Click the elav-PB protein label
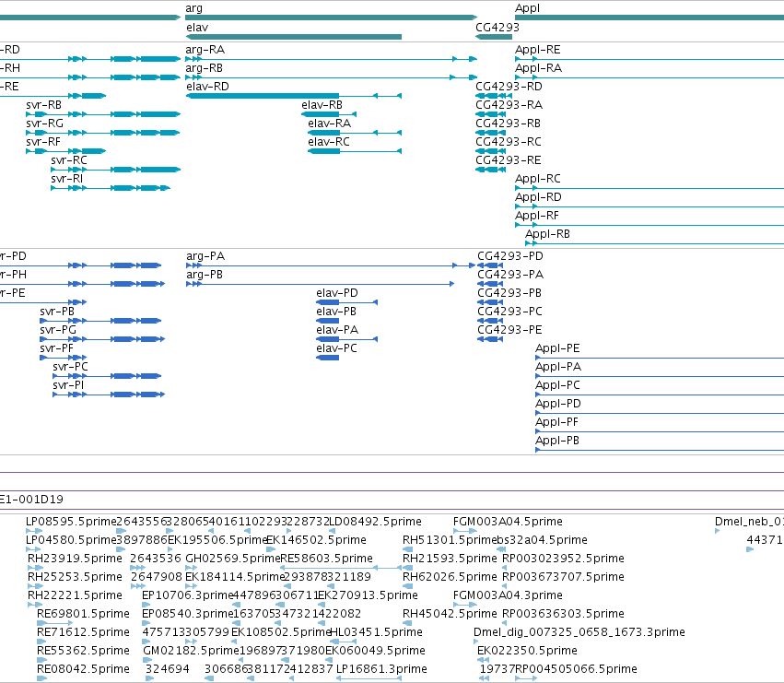 336,312
